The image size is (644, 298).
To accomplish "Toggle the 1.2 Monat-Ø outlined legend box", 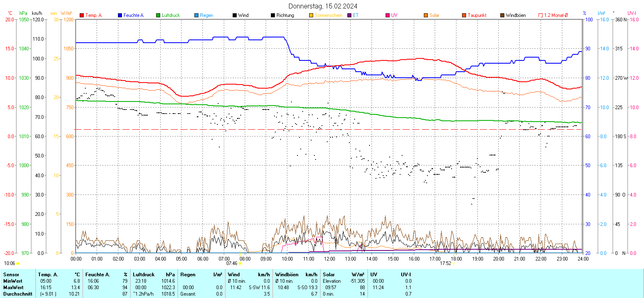I will [541, 15].
